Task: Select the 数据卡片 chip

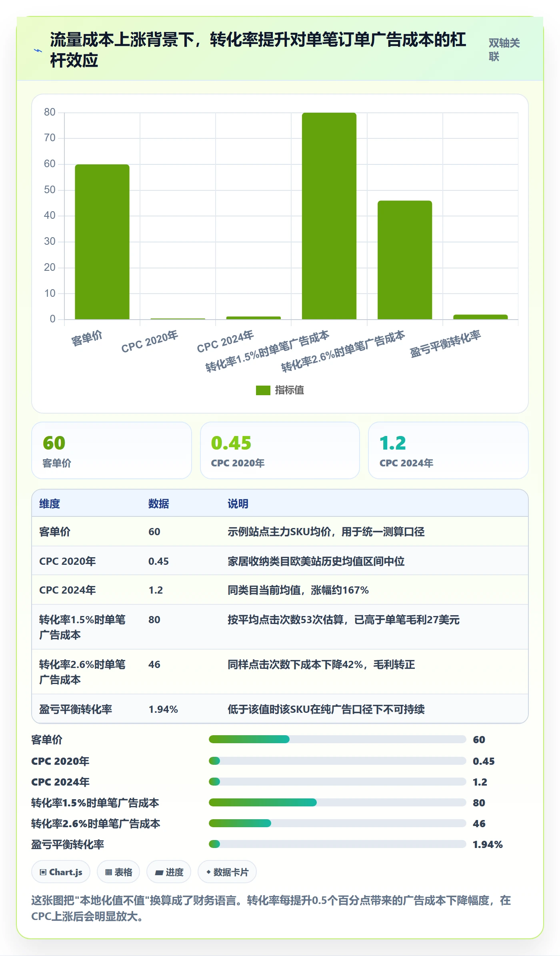Action: click(x=227, y=872)
